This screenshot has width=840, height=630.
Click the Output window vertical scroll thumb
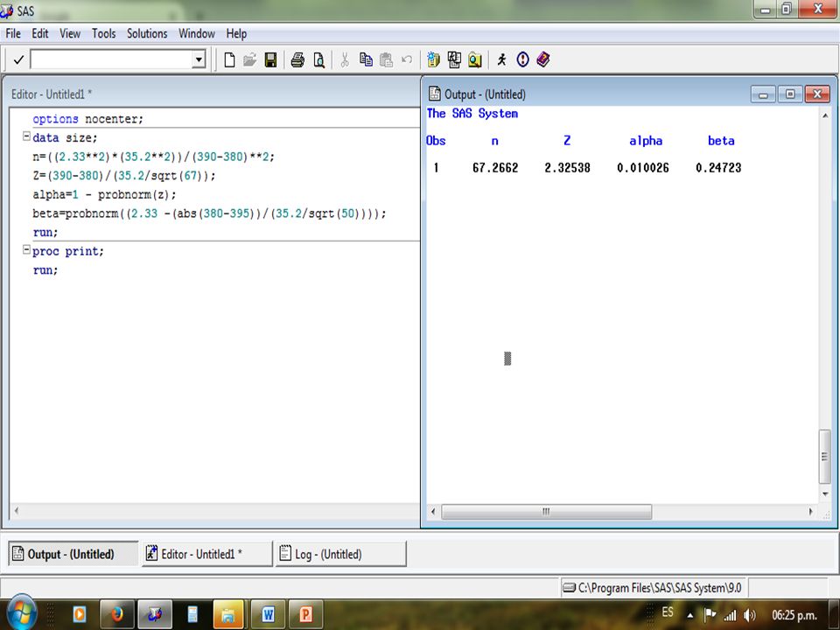pyautogui.click(x=825, y=457)
